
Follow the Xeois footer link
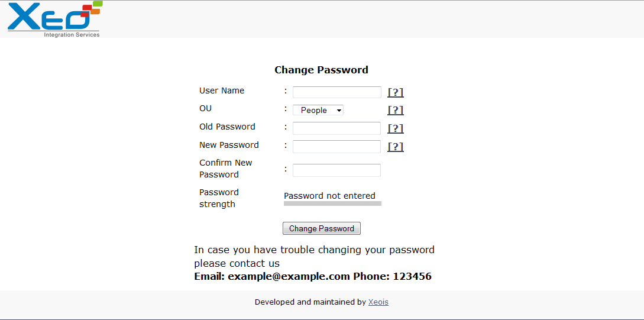378,302
